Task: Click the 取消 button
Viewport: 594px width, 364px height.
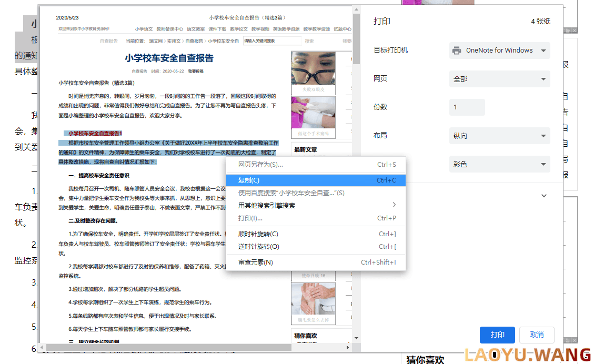Action: pyautogui.click(x=537, y=335)
